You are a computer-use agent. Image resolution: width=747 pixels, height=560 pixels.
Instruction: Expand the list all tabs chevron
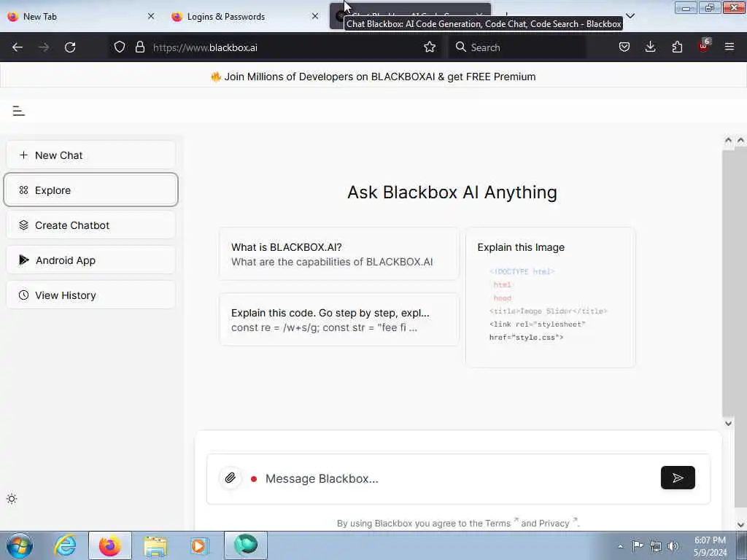tap(630, 16)
